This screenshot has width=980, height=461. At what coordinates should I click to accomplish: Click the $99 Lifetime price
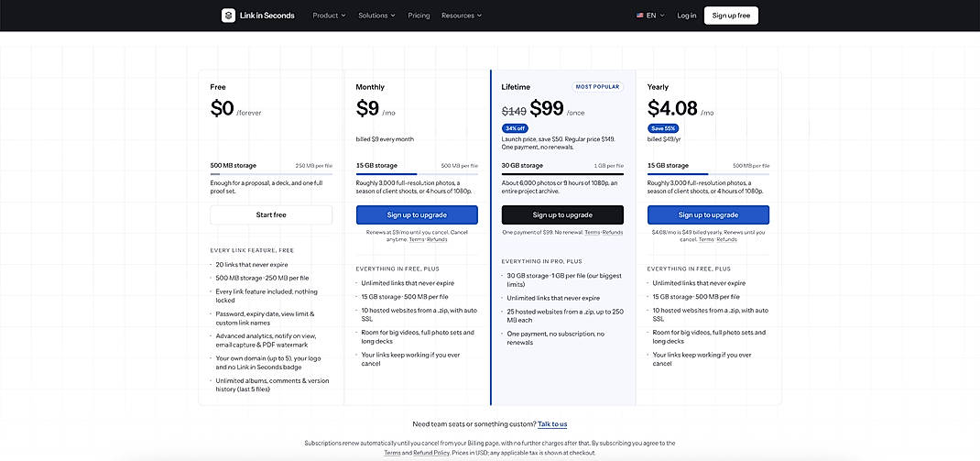(x=547, y=108)
